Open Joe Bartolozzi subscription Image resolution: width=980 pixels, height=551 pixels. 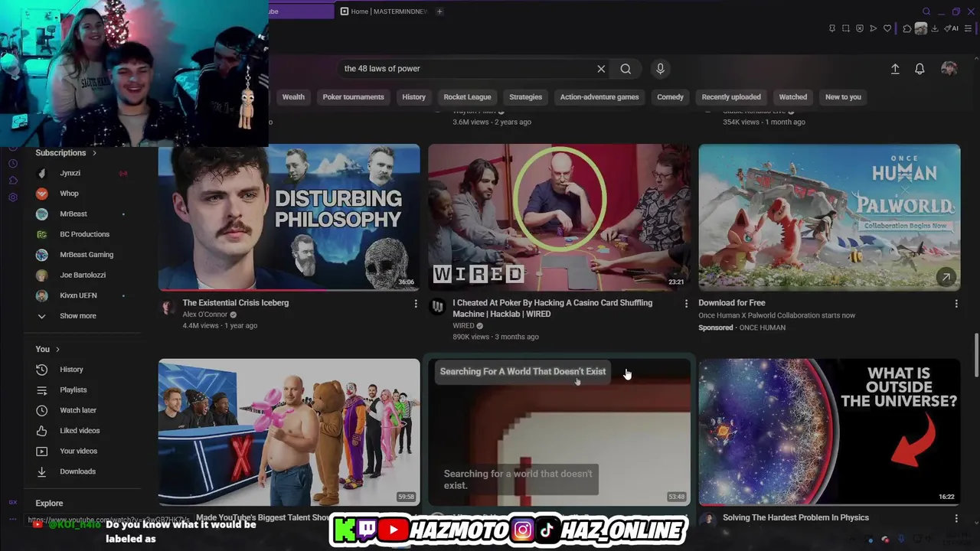82,275
